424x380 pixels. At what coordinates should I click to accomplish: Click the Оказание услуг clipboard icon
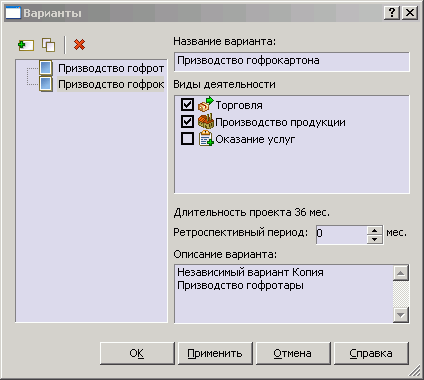(206, 139)
